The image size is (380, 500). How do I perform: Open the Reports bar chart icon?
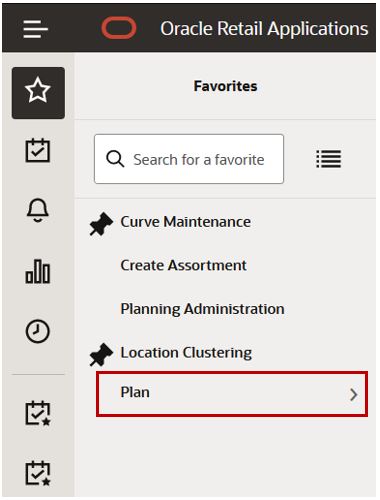(x=38, y=272)
